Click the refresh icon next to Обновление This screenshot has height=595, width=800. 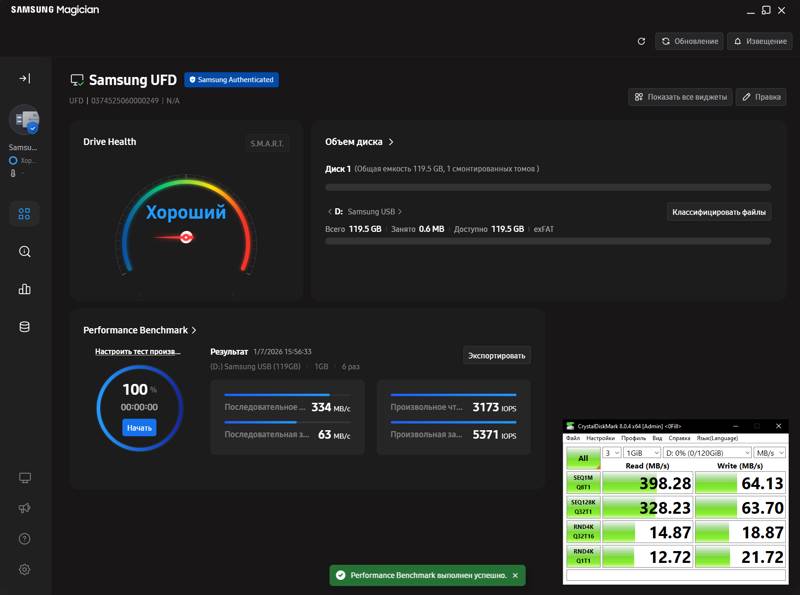[641, 41]
